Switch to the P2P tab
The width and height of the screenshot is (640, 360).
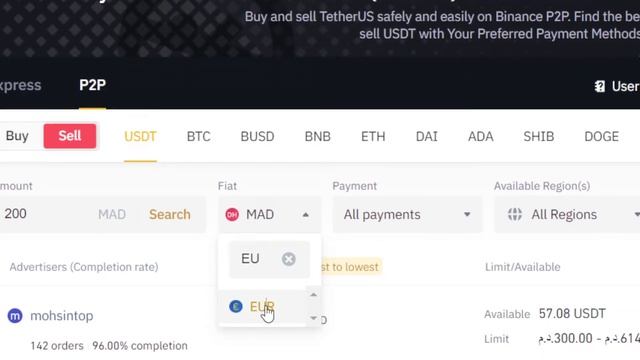click(93, 85)
